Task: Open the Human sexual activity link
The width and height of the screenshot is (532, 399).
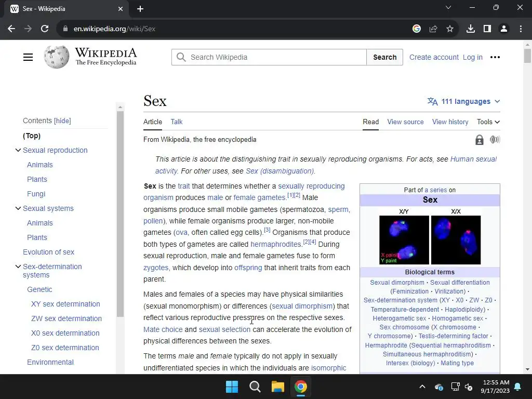Action: [x=473, y=159]
